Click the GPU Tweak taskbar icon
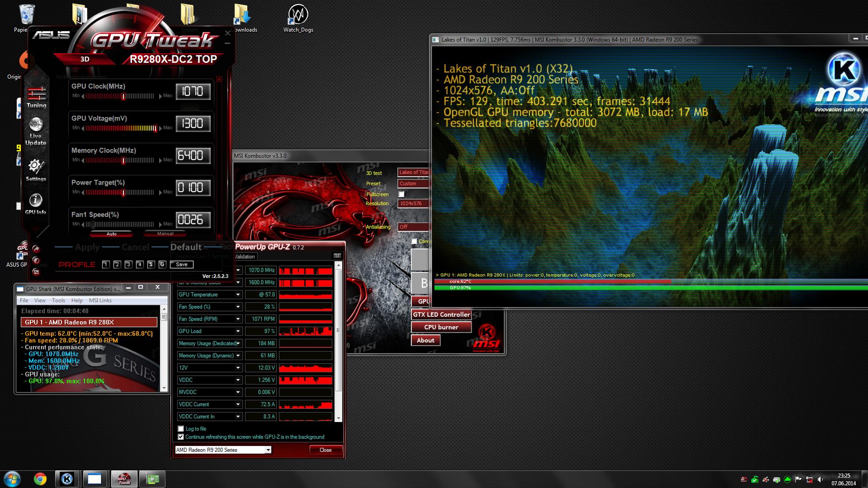 [124, 479]
